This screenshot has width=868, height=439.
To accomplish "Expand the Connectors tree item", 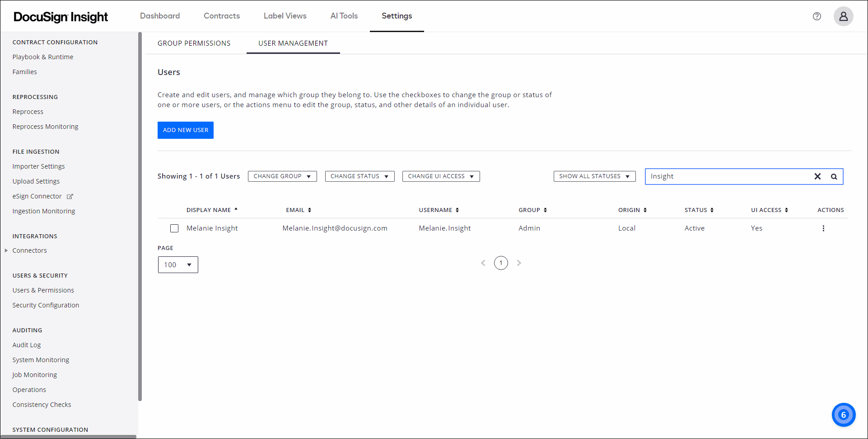I will pos(6,250).
